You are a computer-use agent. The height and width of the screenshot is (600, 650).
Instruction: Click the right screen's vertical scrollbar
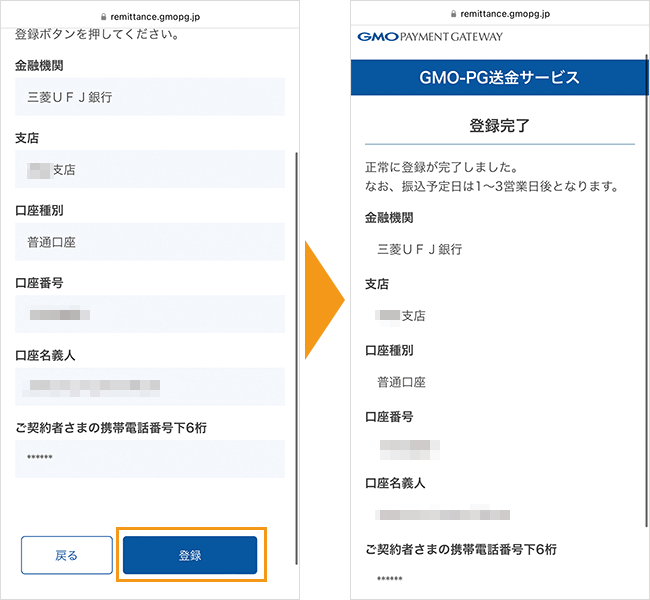tap(646, 290)
